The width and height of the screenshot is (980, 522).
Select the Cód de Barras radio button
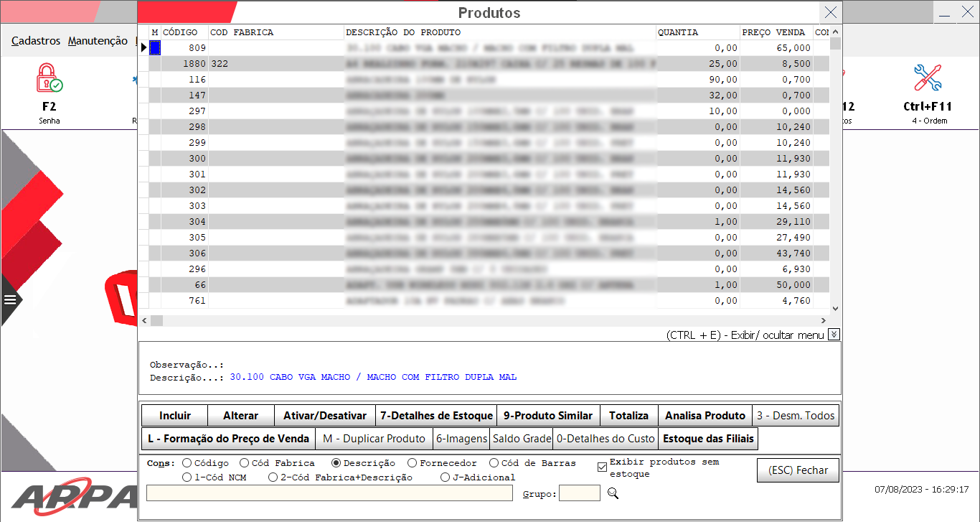click(494, 463)
